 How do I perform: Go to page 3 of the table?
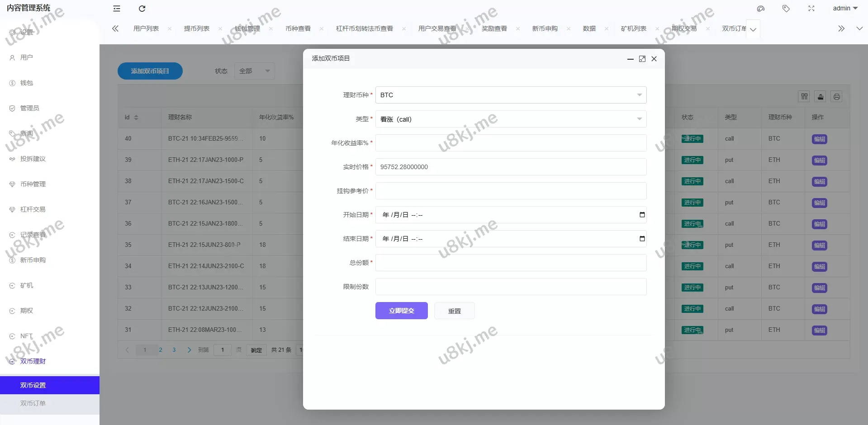(x=174, y=349)
